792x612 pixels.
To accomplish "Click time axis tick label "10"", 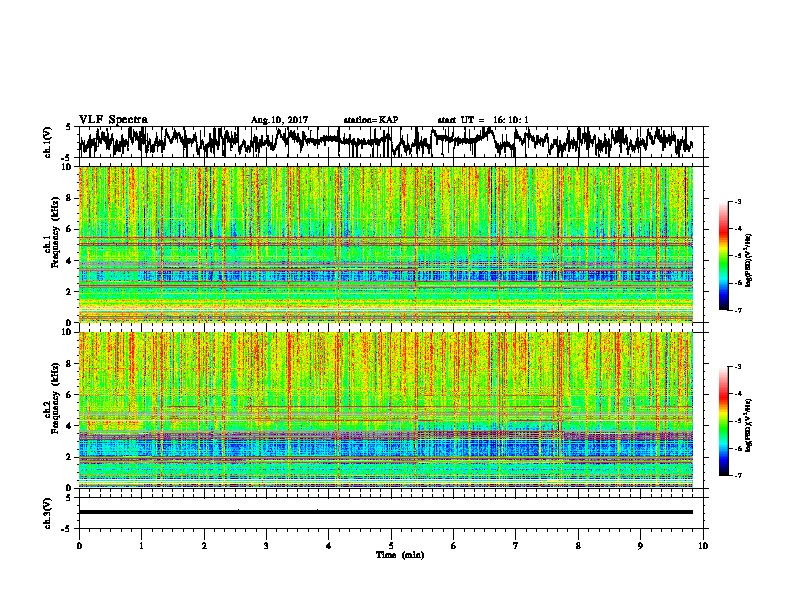I will click(x=703, y=546).
